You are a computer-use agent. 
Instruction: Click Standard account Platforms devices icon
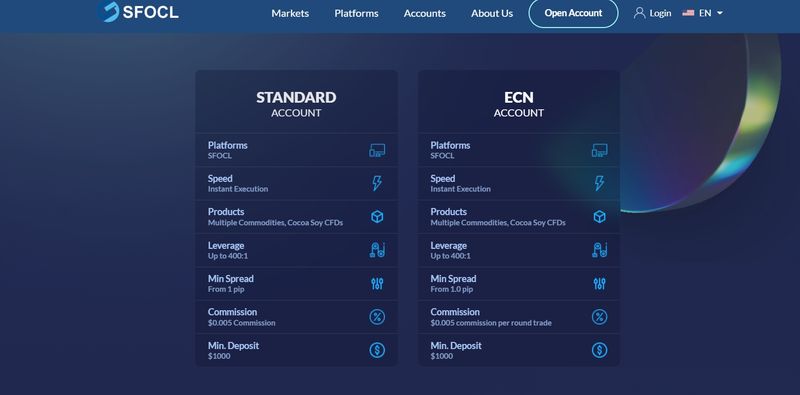pyautogui.click(x=377, y=151)
